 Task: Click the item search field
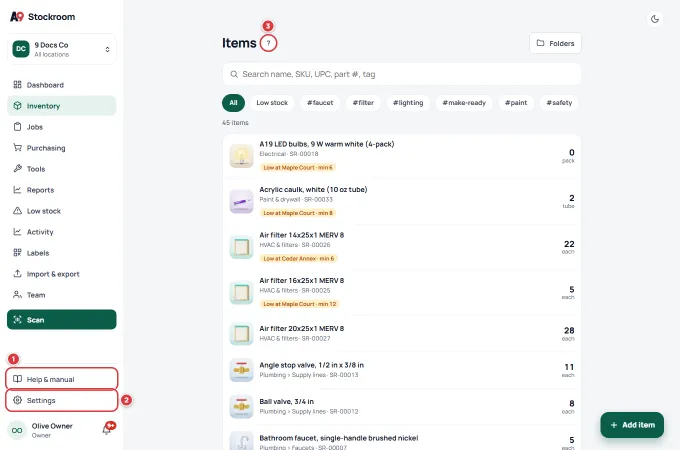pyautogui.click(x=402, y=74)
